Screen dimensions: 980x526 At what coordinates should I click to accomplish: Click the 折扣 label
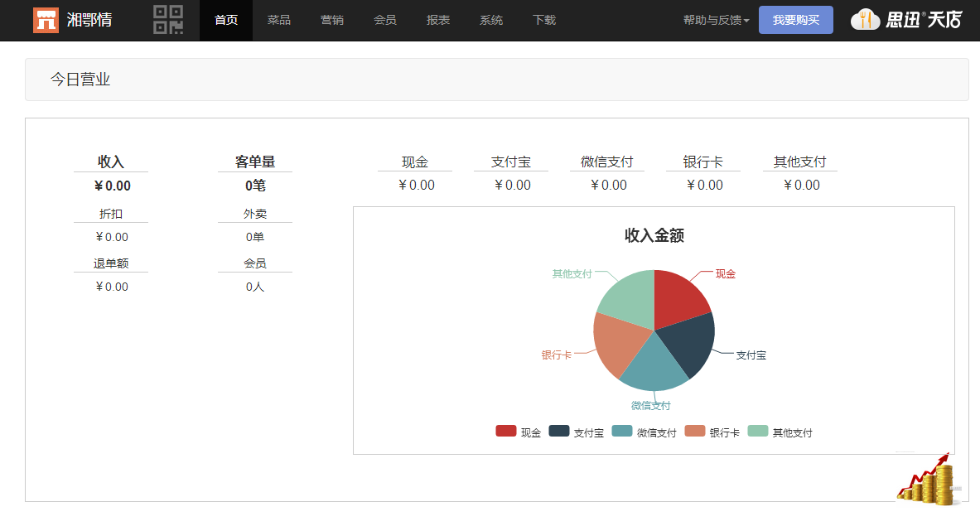click(x=111, y=214)
